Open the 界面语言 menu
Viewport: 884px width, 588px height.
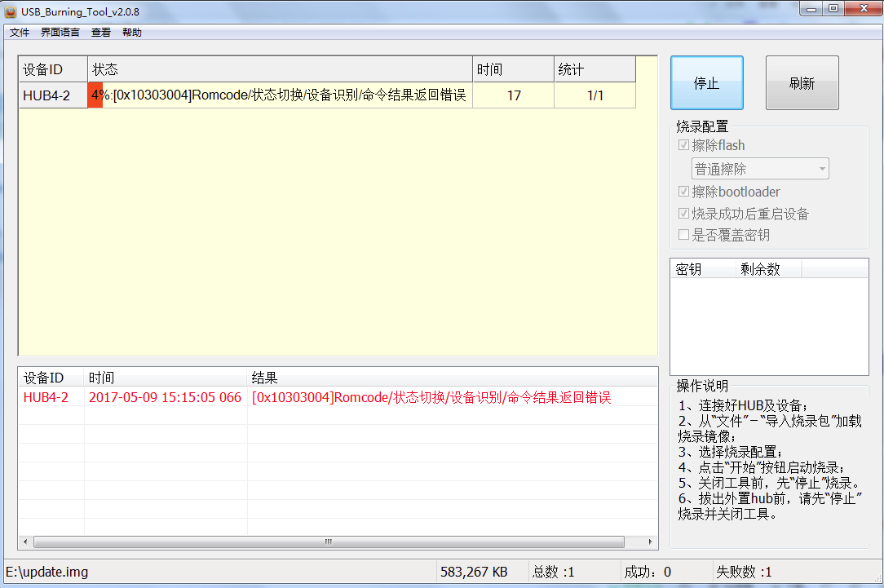click(x=60, y=33)
